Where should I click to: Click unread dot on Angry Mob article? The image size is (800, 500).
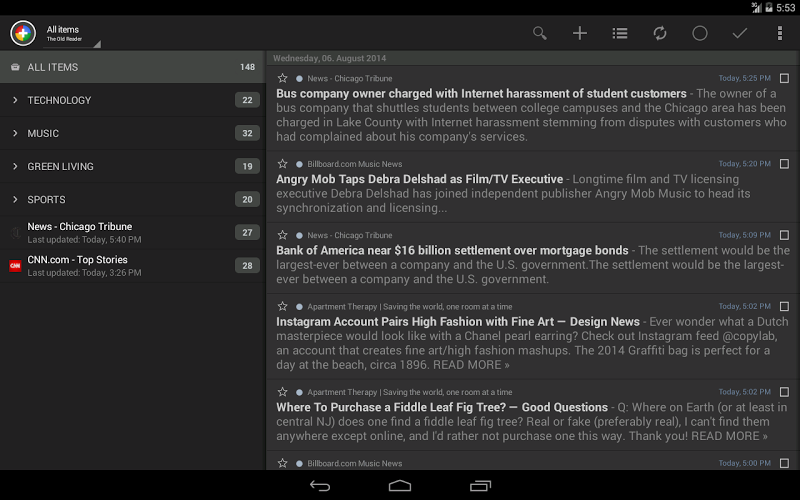pos(299,164)
